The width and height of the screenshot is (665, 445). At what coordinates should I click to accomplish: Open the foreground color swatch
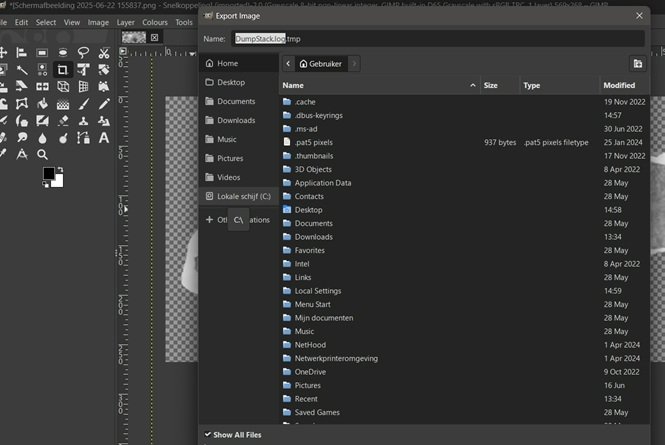point(48,174)
